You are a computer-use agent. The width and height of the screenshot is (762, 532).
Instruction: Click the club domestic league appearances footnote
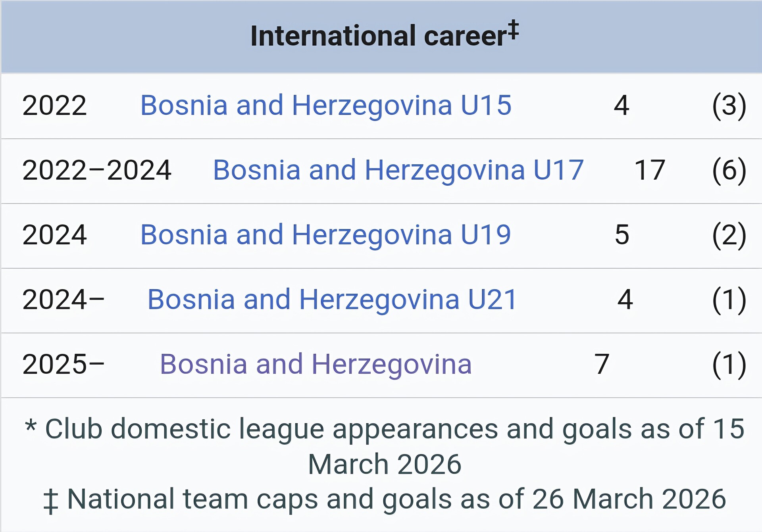pyautogui.click(x=384, y=446)
